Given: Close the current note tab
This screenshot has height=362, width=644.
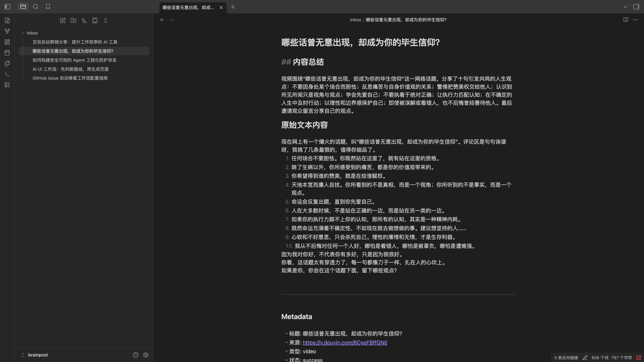Looking at the screenshot, I should [x=221, y=8].
